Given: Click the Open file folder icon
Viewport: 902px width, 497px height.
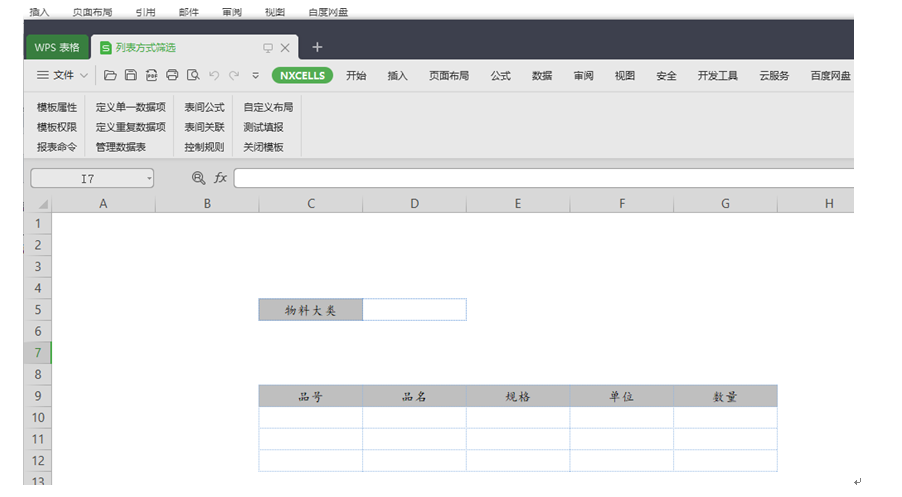Looking at the screenshot, I should [x=110, y=75].
